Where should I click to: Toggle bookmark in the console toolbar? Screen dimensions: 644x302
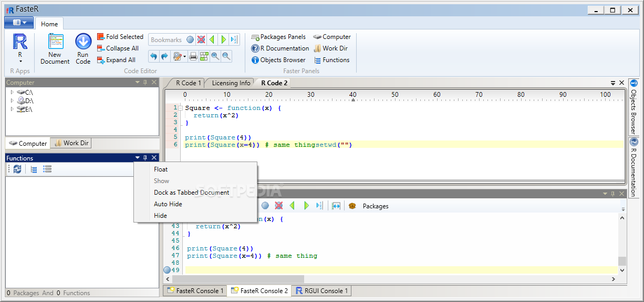coord(265,206)
